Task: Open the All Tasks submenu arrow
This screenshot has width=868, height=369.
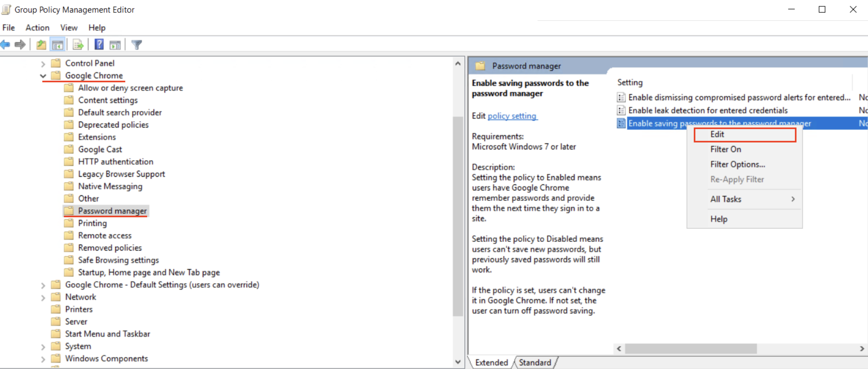Action: coord(793,199)
